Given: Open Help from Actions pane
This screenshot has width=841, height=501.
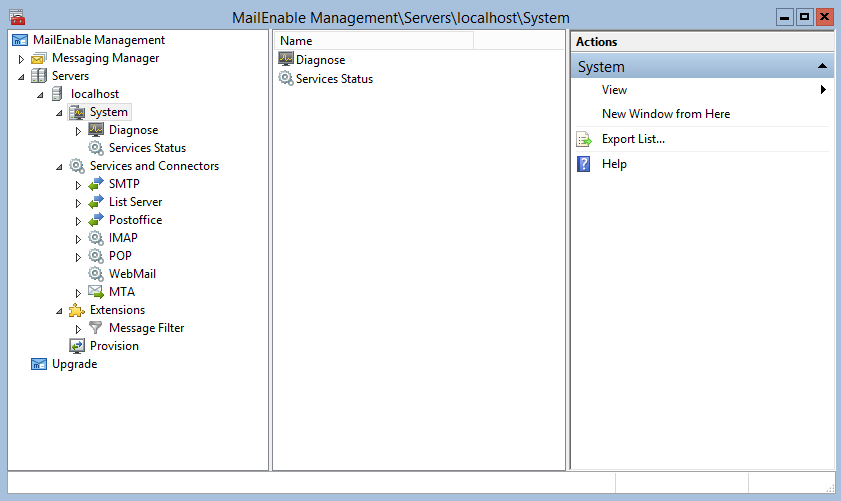Looking at the screenshot, I should pos(614,164).
